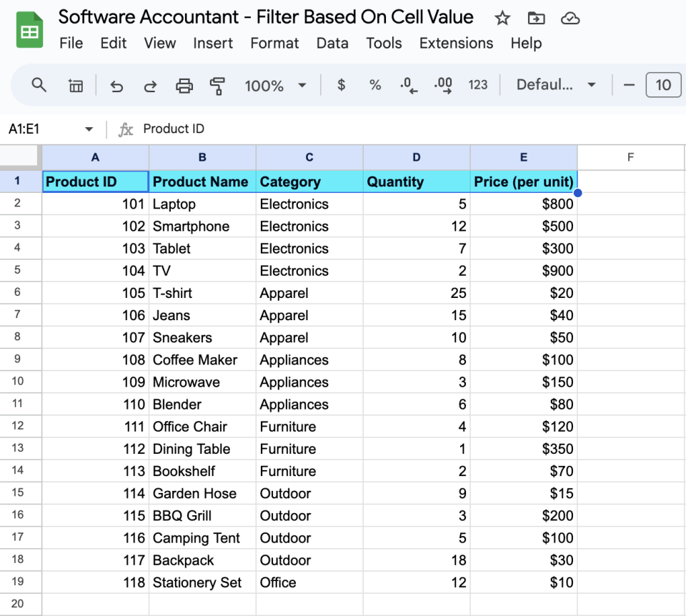Open the zoom 100% dropdown

pos(275,85)
